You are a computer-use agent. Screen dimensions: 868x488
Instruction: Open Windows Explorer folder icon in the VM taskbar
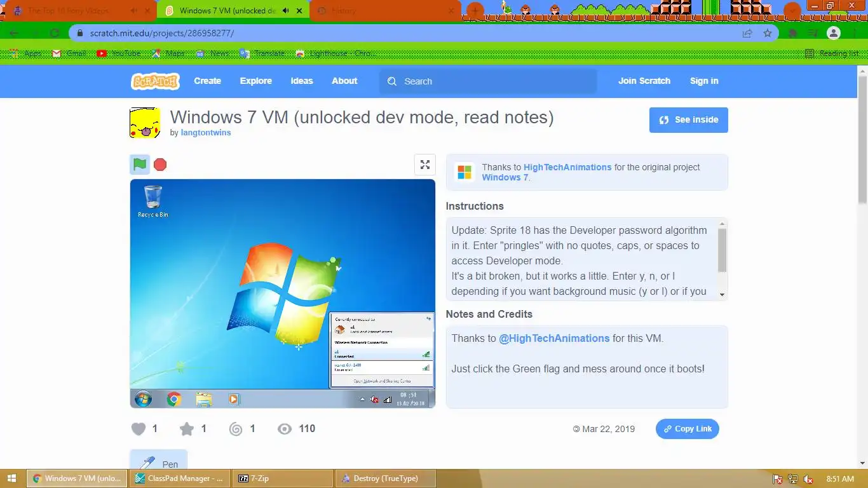point(204,399)
